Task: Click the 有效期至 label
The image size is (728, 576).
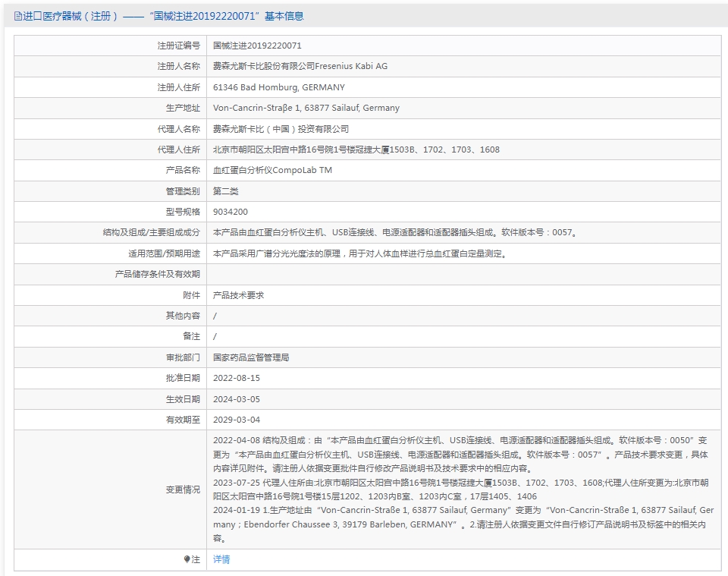Action: coord(183,420)
